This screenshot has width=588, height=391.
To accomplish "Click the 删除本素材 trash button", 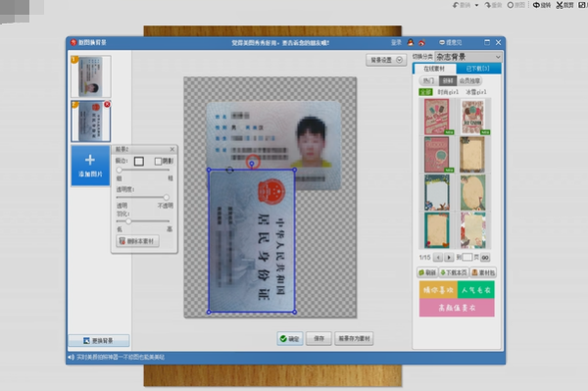I will click(x=137, y=241).
